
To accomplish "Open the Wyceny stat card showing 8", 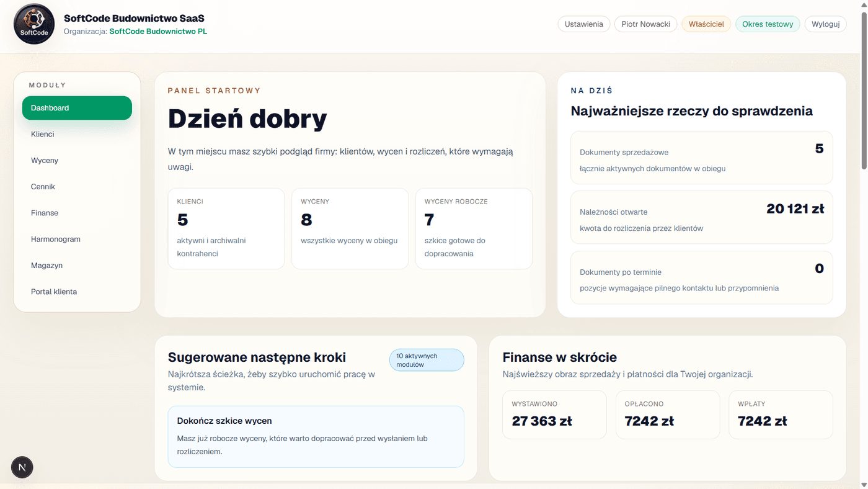I will 350,229.
